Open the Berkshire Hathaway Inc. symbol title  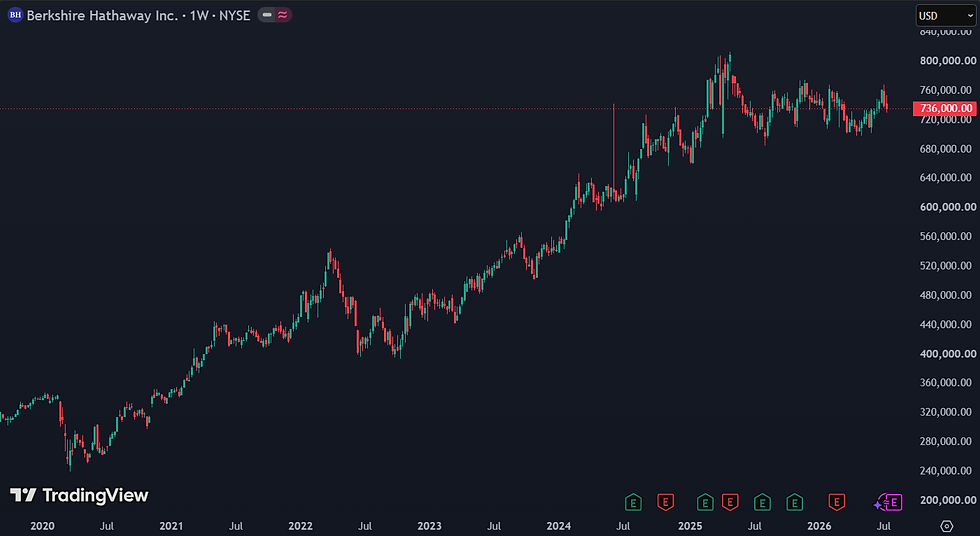coord(102,16)
